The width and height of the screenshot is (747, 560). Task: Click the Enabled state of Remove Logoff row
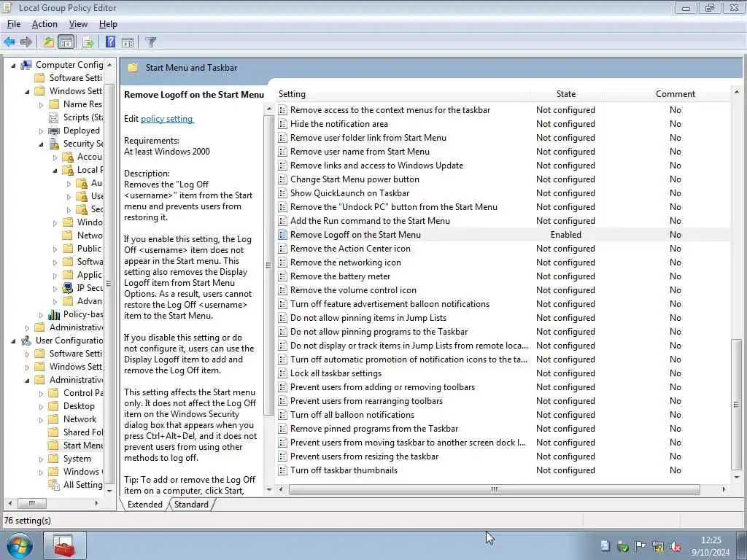pyautogui.click(x=566, y=235)
